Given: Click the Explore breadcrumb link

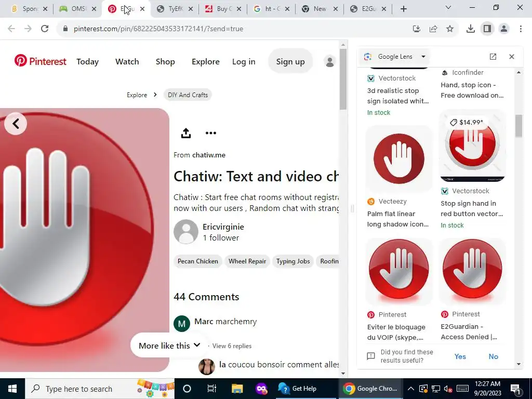Looking at the screenshot, I should (137, 95).
